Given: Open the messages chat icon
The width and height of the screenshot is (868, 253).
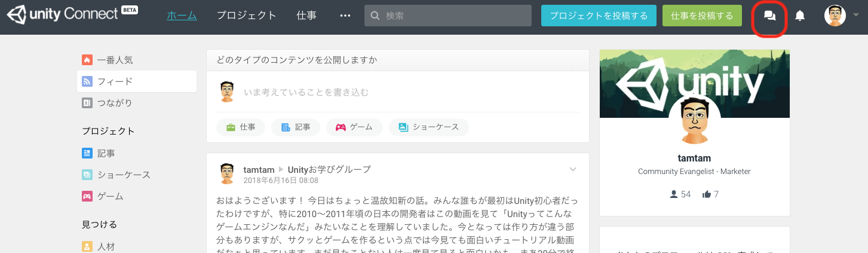Looking at the screenshot, I should [769, 16].
